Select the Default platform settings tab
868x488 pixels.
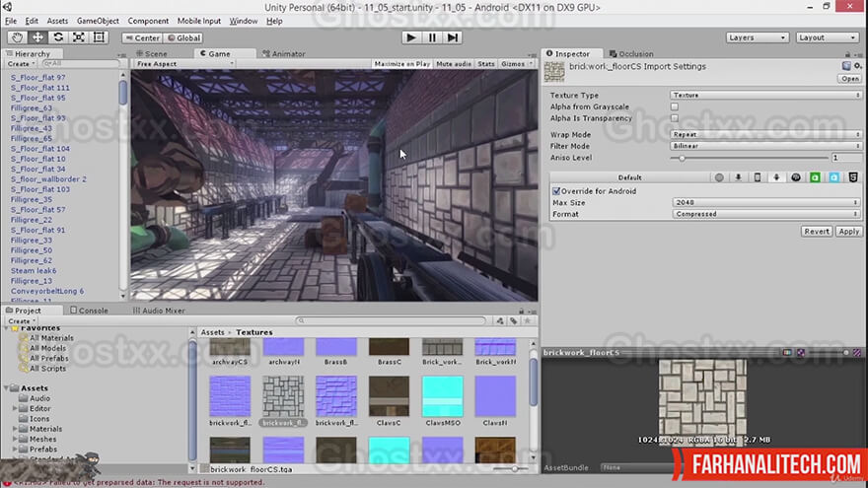tap(630, 177)
